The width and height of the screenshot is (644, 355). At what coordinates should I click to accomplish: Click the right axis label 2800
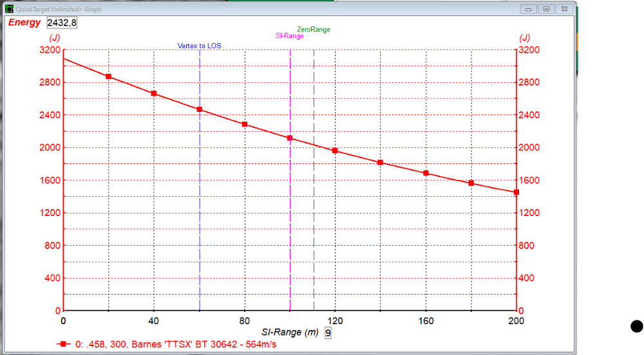529,82
